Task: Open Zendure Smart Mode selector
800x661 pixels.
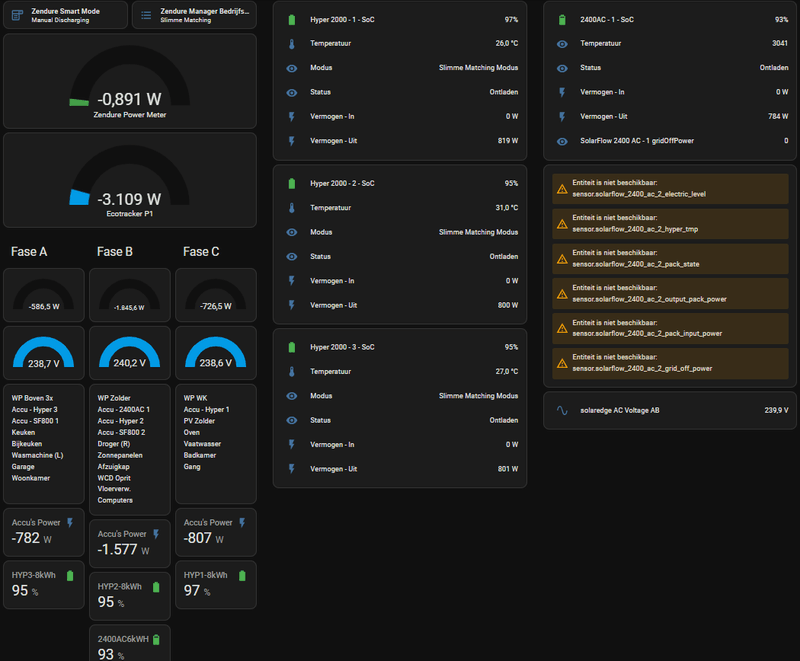Action: tap(65, 15)
